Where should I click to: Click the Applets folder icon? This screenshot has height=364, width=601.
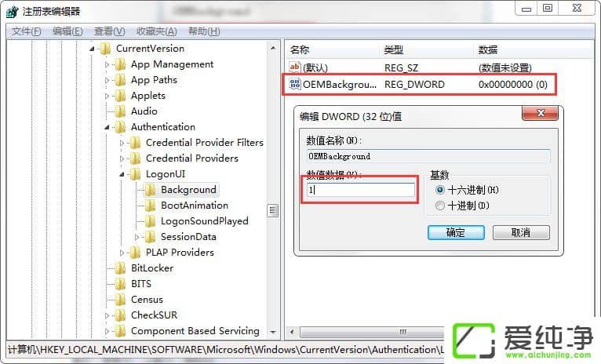(120, 96)
